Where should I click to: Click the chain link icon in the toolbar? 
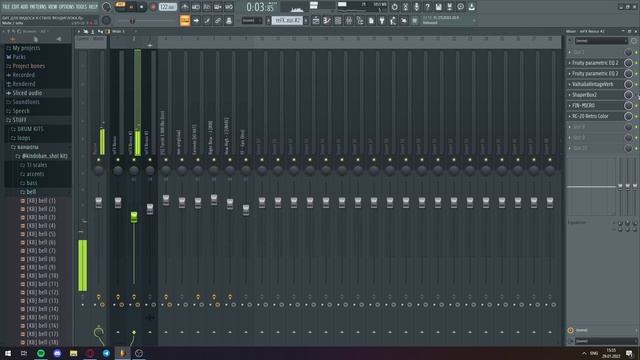(x=218, y=20)
